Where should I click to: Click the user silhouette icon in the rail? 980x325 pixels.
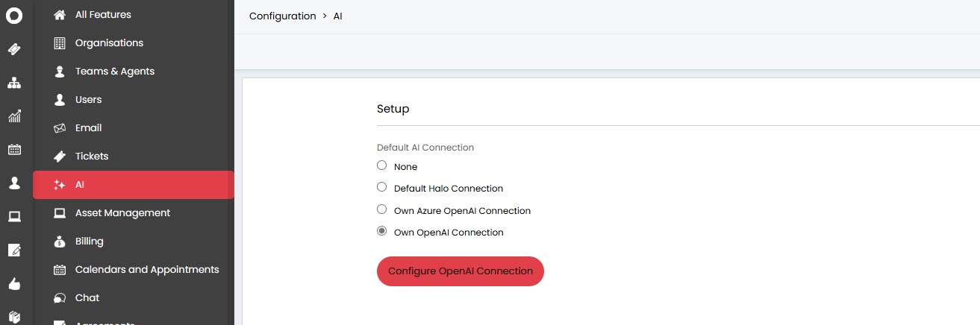pos(14,183)
